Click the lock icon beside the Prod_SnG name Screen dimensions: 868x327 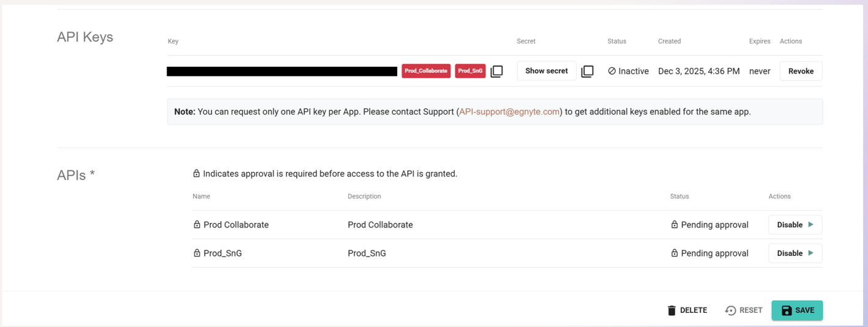[x=197, y=253]
